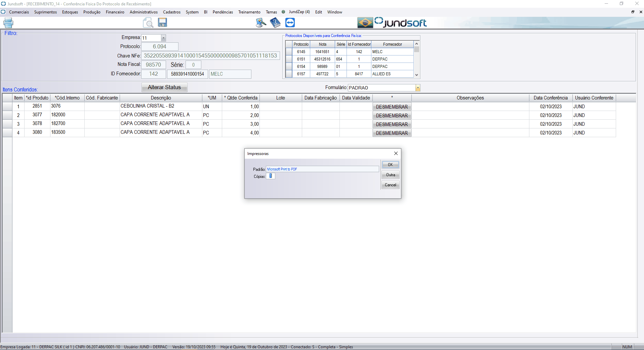
Task: Click the Nota Fiscal field 98570
Action: 154,65
